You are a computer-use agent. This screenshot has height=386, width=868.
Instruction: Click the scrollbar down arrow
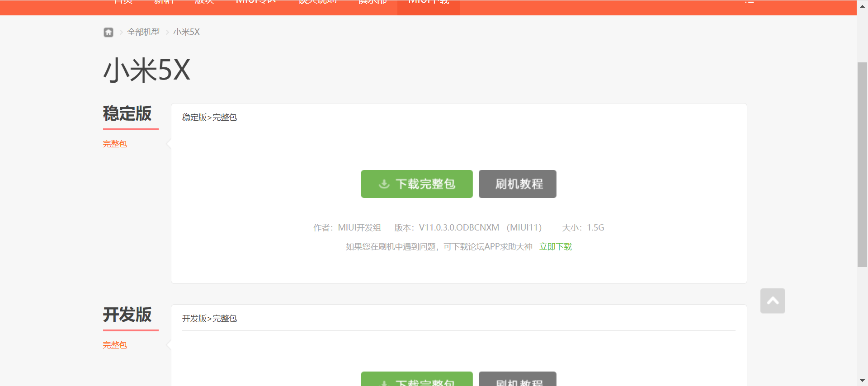pos(862,381)
